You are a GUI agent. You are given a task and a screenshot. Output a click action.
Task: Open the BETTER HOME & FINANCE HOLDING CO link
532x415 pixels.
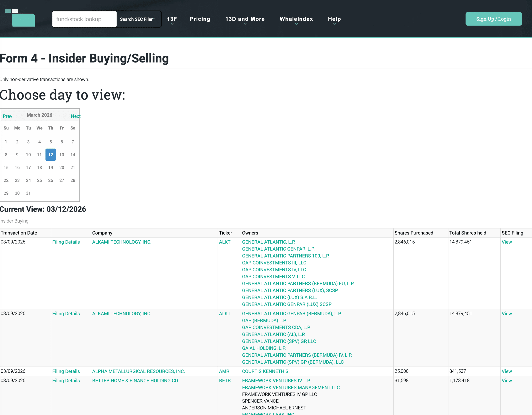click(x=135, y=381)
